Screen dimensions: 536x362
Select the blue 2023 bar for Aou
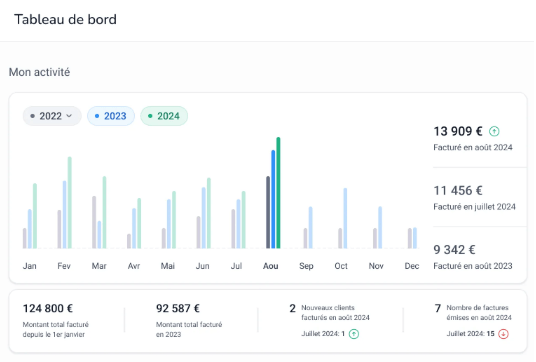[x=273, y=199]
